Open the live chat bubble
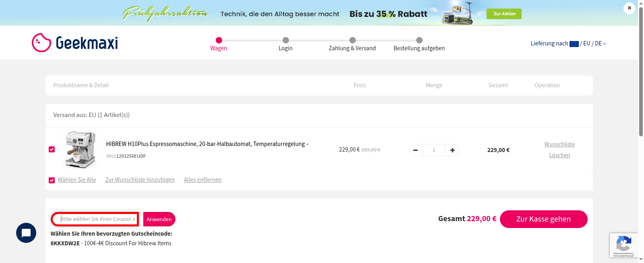The width and height of the screenshot is (644, 263). coord(26,233)
